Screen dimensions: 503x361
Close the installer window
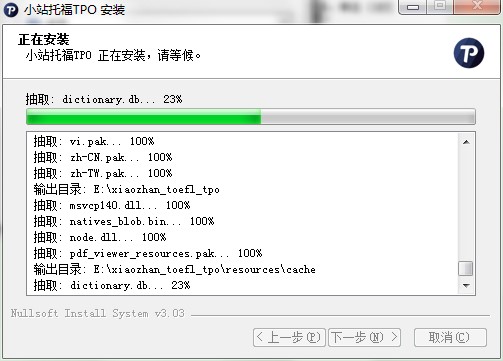tap(477, 6)
